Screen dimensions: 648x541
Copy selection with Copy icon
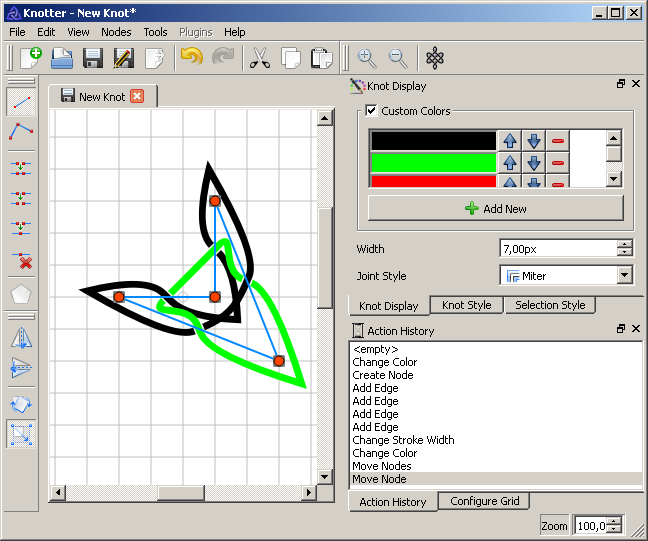pyautogui.click(x=291, y=58)
